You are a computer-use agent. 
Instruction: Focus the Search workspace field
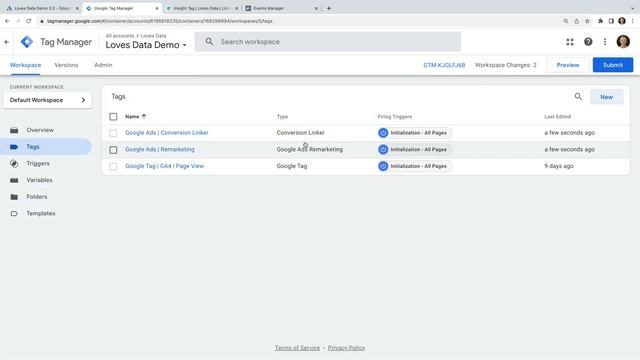pyautogui.click(x=328, y=42)
